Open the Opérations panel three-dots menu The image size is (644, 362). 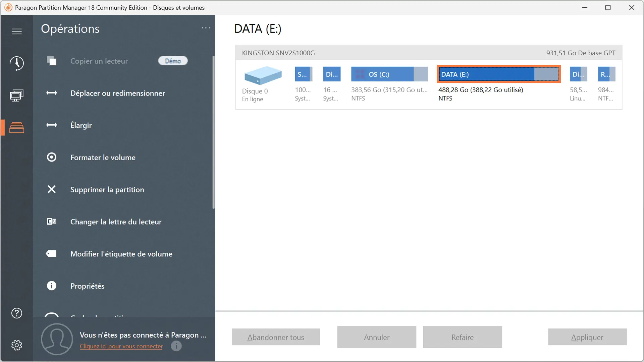pos(206,28)
